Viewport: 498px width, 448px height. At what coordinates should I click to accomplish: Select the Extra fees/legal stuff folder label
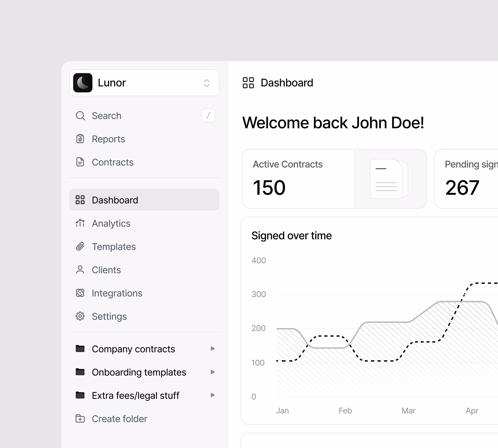pyautogui.click(x=136, y=396)
